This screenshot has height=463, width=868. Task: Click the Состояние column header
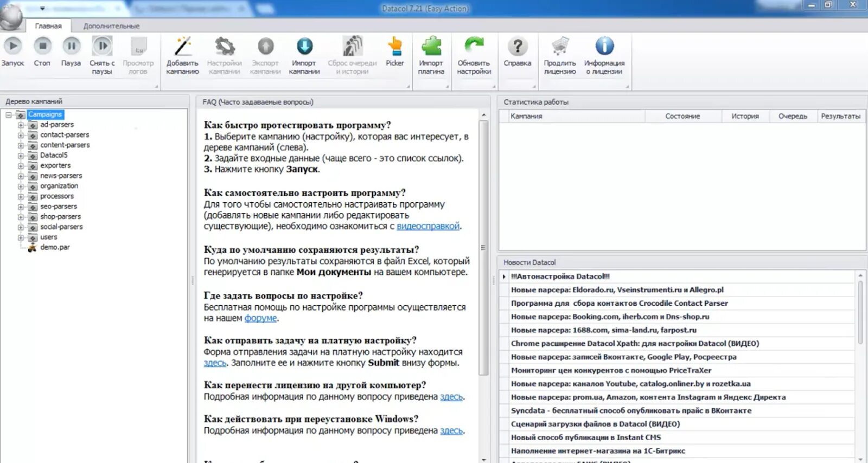[683, 116]
